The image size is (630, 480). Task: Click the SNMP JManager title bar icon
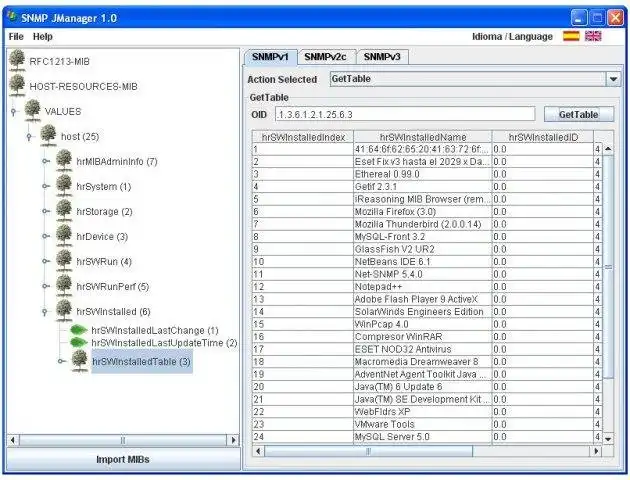pos(12,17)
